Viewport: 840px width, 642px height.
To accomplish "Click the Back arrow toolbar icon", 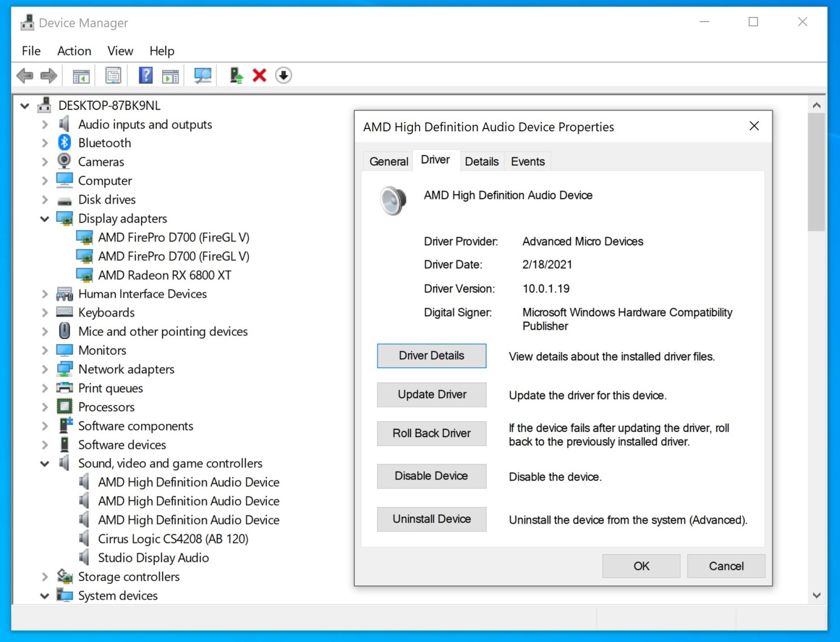I will (x=25, y=75).
